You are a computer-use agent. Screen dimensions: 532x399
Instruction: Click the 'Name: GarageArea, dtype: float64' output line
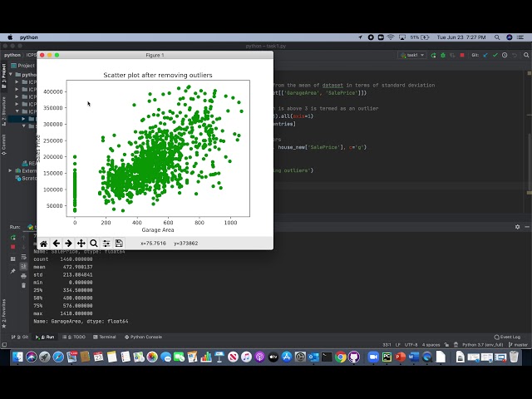pos(81,321)
